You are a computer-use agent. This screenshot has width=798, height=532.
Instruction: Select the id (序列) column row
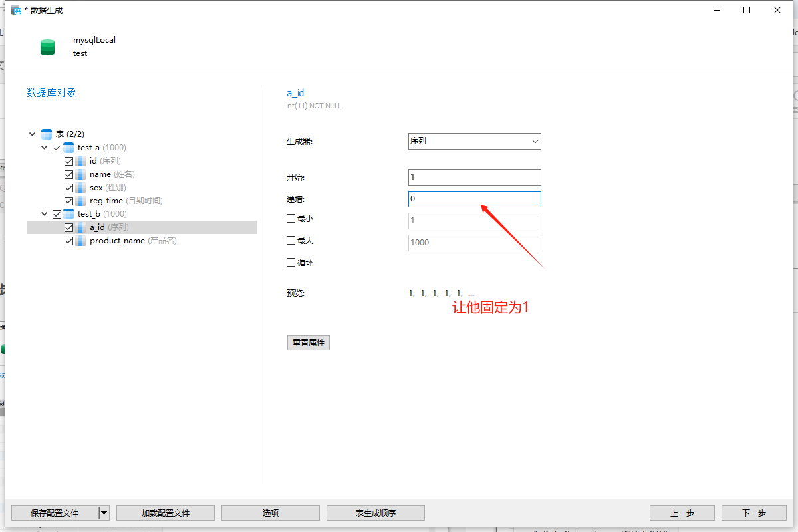141,161
